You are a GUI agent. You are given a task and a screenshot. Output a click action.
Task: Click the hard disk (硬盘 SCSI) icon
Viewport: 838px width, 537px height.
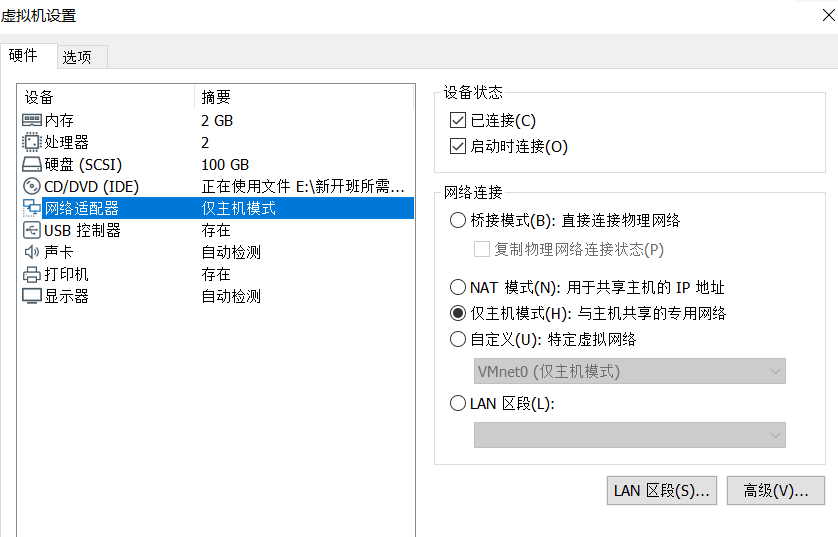(31, 164)
